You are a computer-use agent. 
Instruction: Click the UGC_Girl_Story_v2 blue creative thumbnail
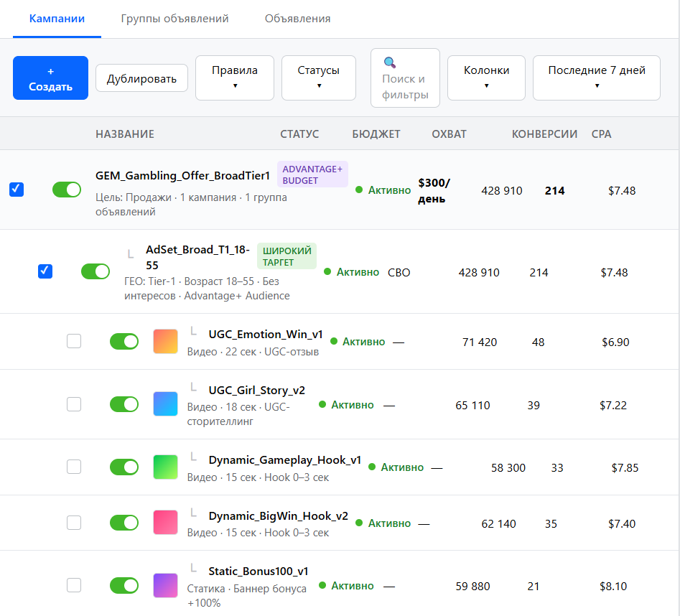[165, 404]
